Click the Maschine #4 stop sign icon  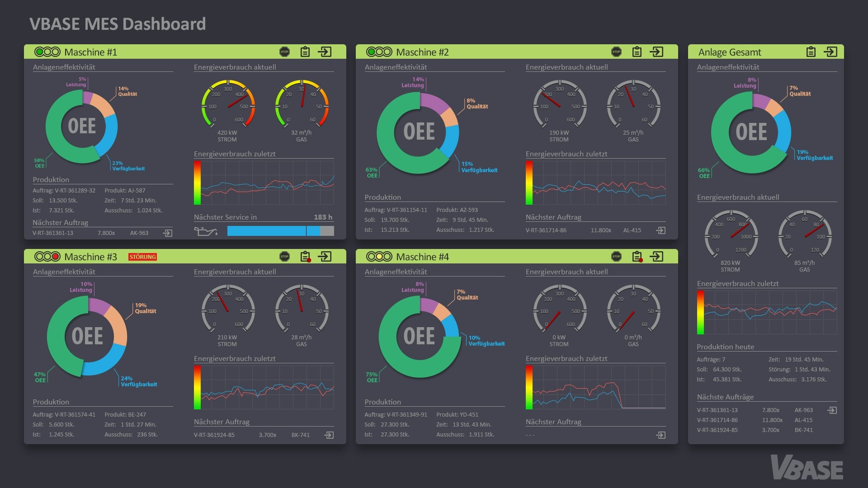point(616,257)
